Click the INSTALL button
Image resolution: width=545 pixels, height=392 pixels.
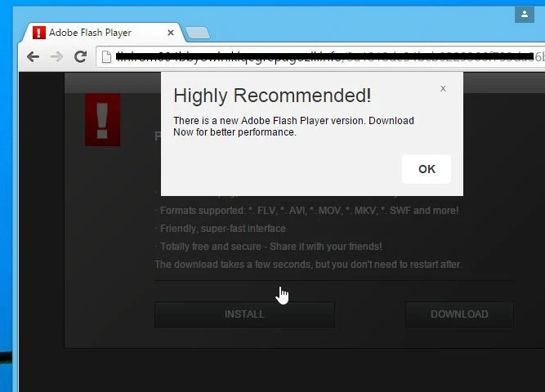[x=244, y=314]
